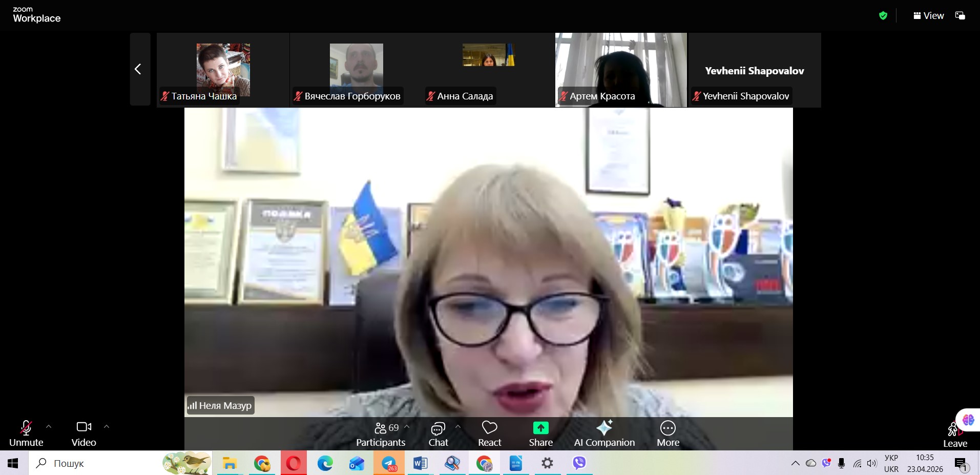
Task: Expand audio options arrow beside Unmute
Action: (x=49, y=426)
